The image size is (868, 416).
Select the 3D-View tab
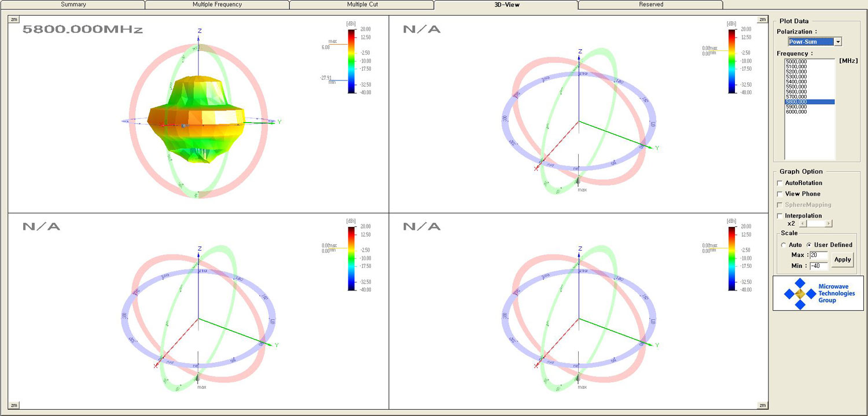506,5
